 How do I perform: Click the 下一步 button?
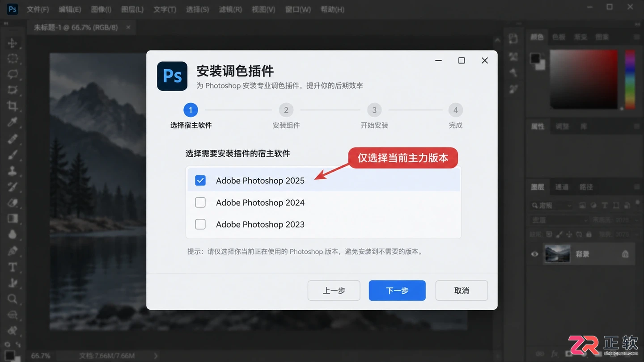(397, 290)
